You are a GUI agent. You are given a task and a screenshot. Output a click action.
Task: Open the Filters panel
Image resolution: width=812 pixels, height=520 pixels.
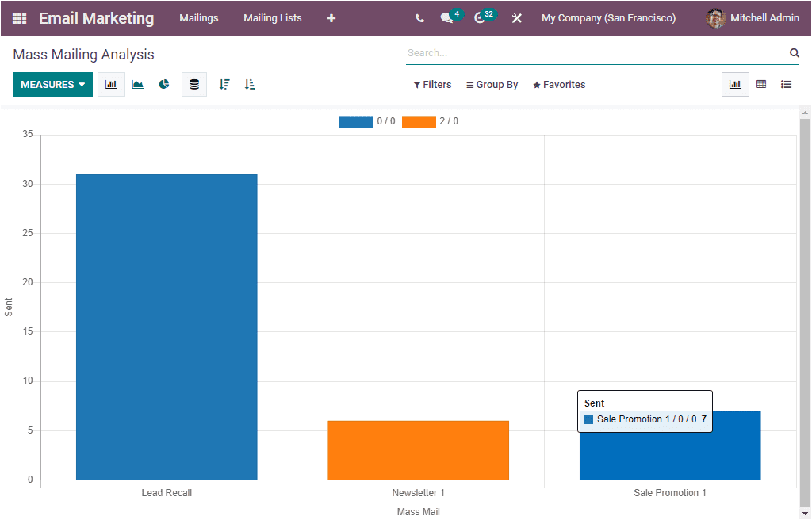(x=432, y=84)
